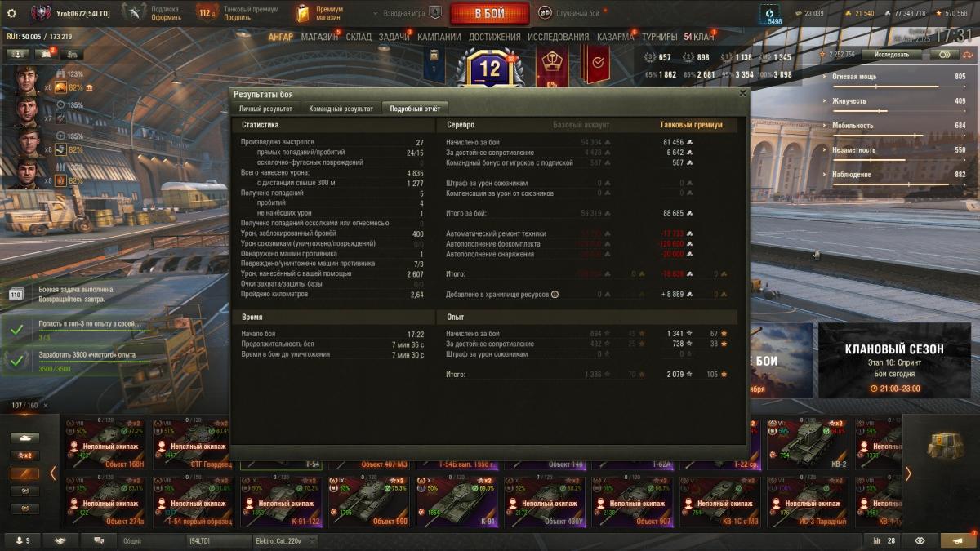Toggle the x2 bonus carousel filter
The image size is (980, 551).
(x=24, y=455)
